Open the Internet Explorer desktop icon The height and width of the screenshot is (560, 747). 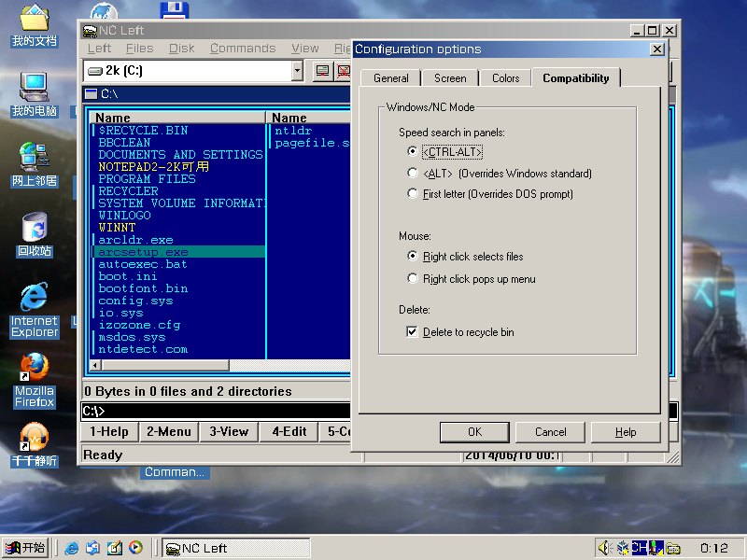click(34, 299)
